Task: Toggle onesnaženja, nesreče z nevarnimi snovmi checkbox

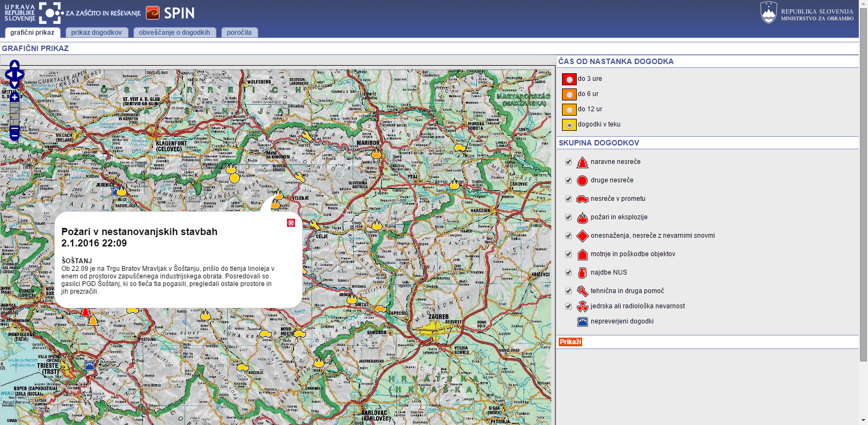Action: (569, 236)
